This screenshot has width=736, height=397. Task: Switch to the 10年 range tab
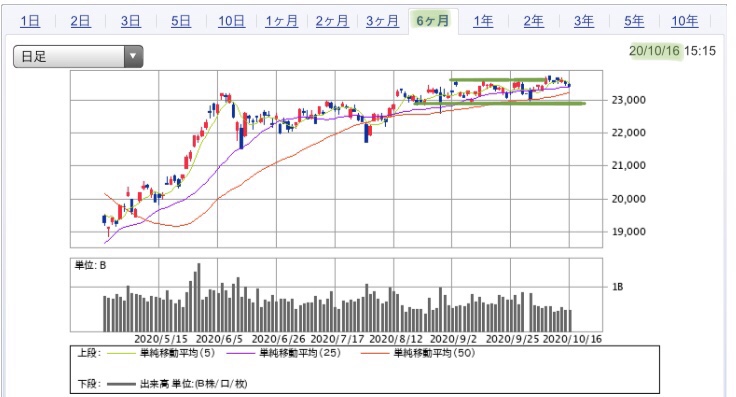coord(684,21)
